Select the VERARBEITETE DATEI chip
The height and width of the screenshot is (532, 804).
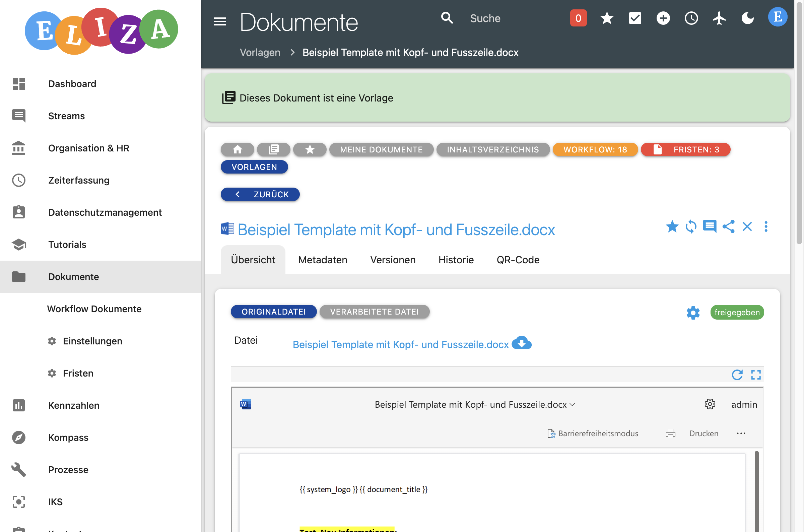point(374,312)
